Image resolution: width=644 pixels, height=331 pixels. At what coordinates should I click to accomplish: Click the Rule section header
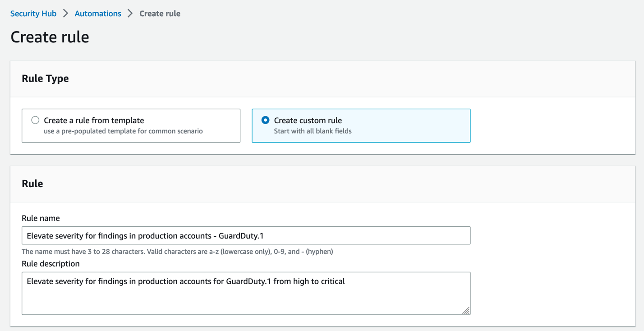click(x=32, y=183)
